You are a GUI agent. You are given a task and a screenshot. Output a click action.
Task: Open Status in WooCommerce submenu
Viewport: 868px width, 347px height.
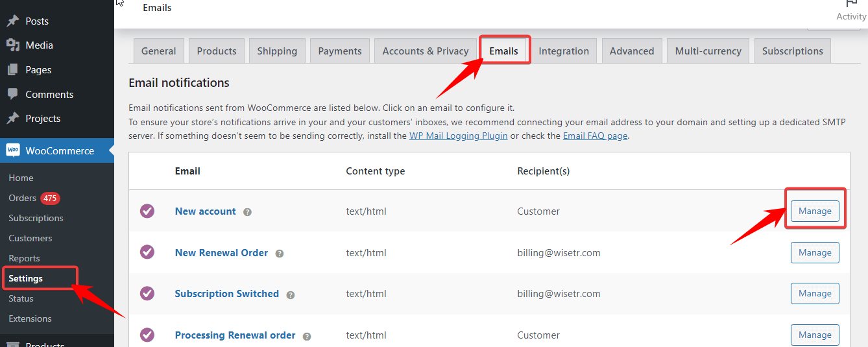[x=21, y=298]
